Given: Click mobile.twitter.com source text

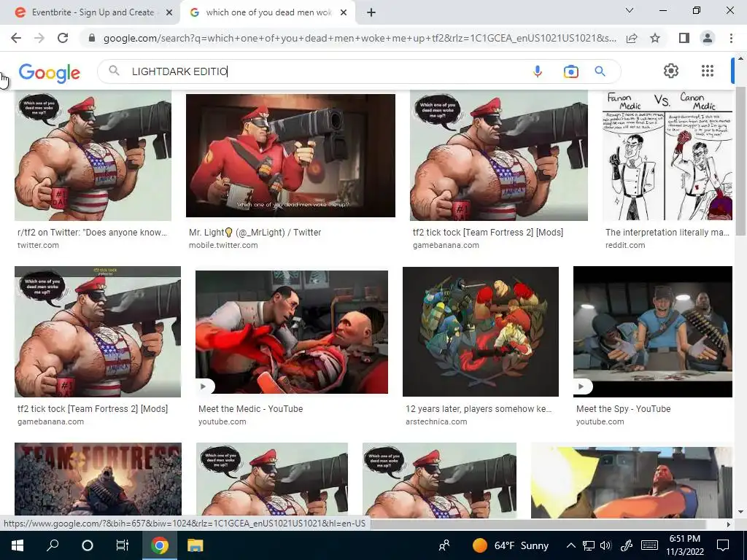Looking at the screenshot, I should (223, 245).
